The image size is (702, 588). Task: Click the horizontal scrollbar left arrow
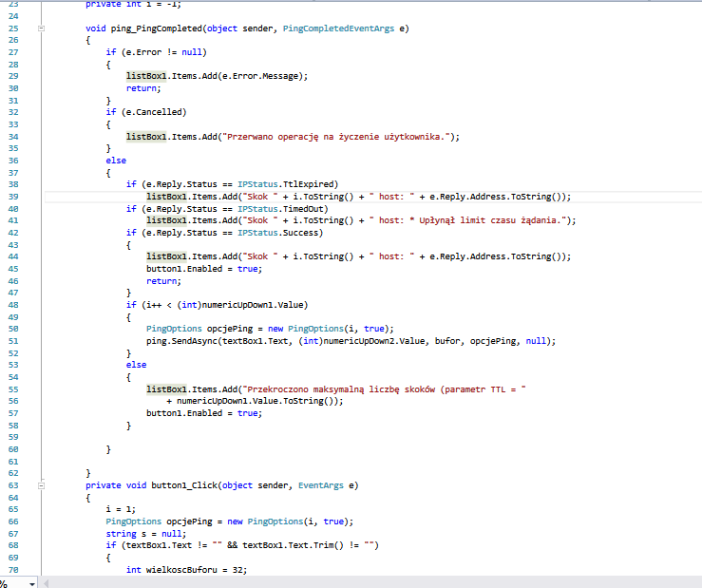click(46, 583)
